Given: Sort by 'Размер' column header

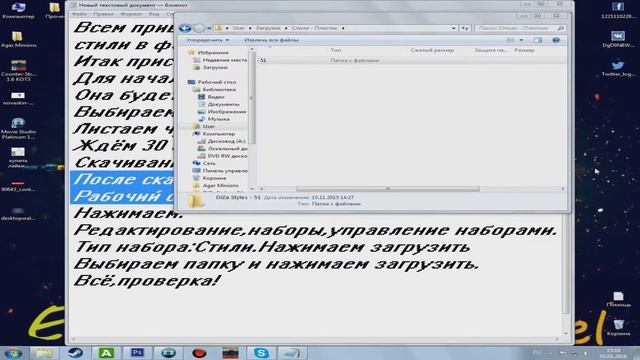Looking at the screenshot, I should tap(524, 50).
